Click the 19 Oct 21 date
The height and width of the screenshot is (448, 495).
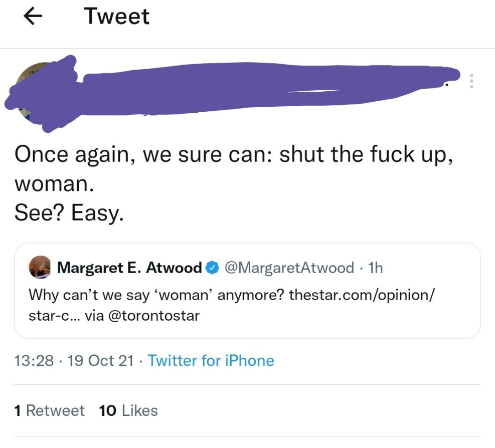[101, 361]
